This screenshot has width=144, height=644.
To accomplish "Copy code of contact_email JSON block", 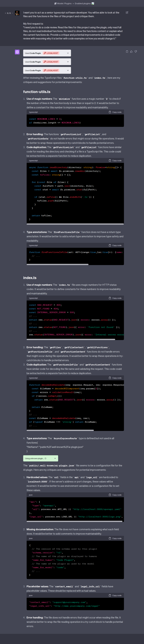I will (x=115, y=595).
